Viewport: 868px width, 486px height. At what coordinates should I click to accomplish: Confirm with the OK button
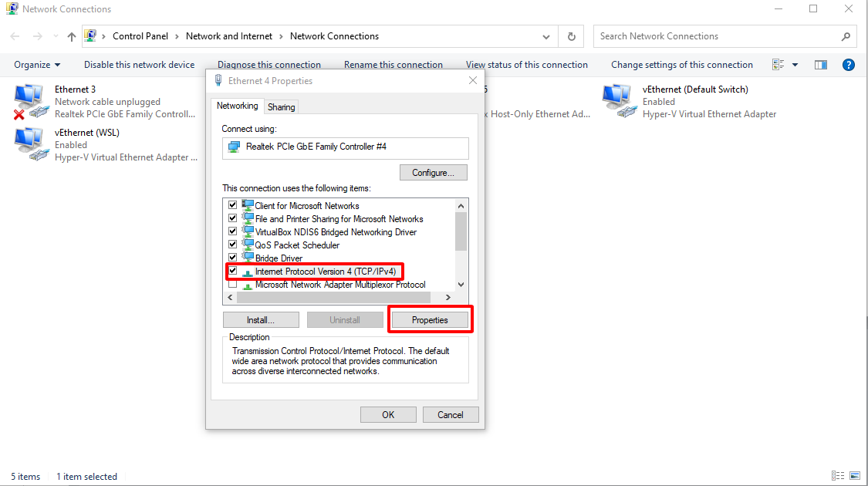pos(388,414)
